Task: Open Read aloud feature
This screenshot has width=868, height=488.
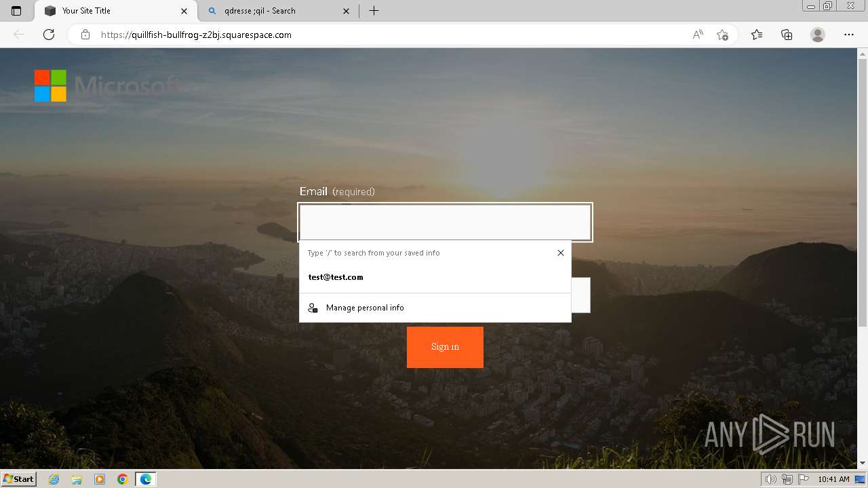Action: 698,35
